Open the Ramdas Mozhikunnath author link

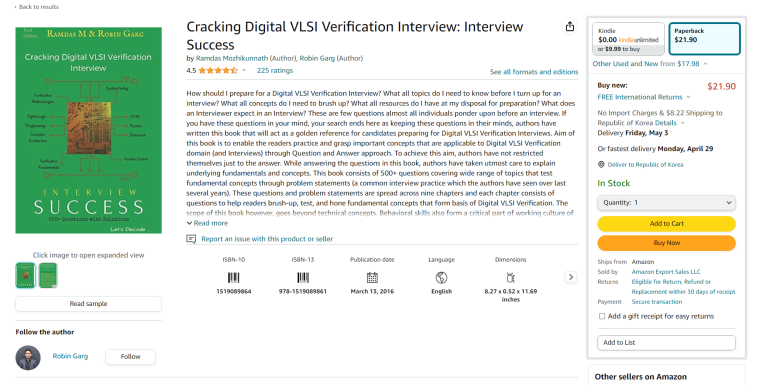tap(232, 58)
